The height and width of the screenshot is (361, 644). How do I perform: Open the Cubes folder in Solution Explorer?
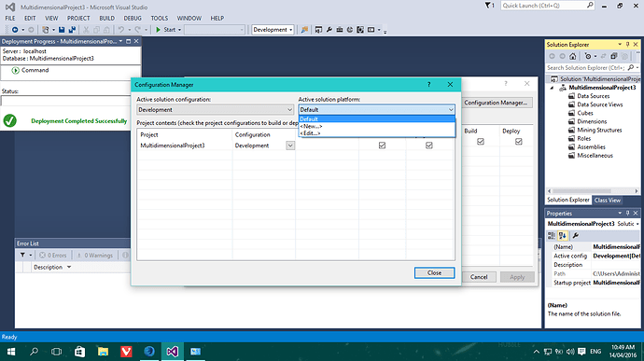tap(585, 113)
